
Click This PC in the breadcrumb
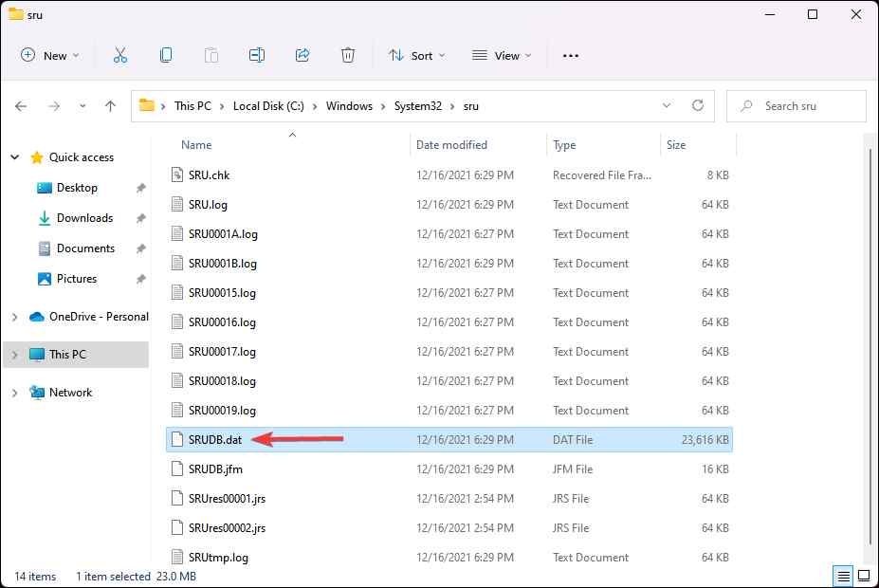click(x=192, y=106)
